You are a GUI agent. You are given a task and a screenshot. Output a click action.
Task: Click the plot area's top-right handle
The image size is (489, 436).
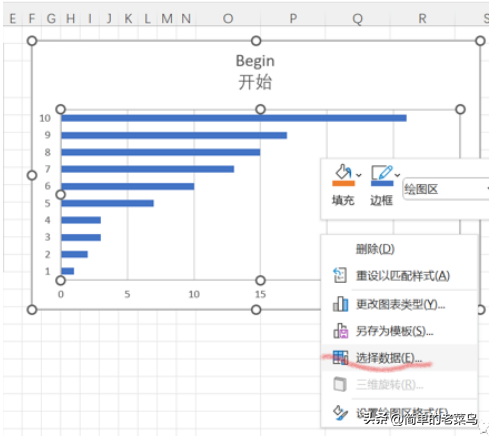[x=460, y=109]
